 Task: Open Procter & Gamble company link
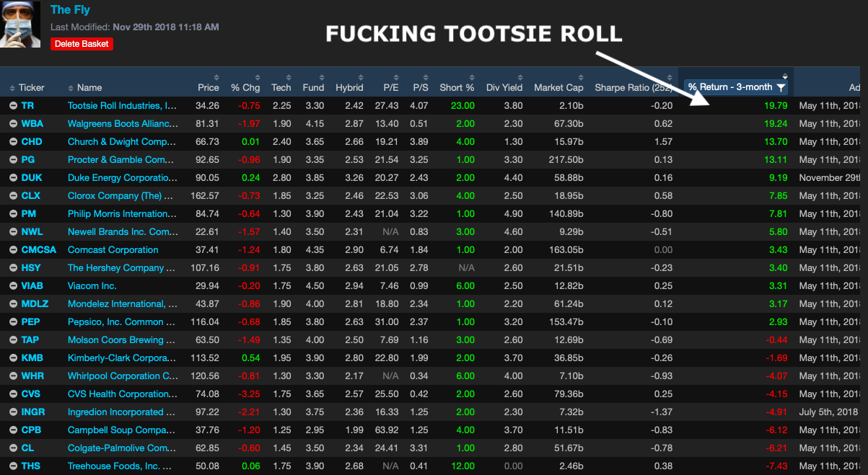tap(120, 159)
